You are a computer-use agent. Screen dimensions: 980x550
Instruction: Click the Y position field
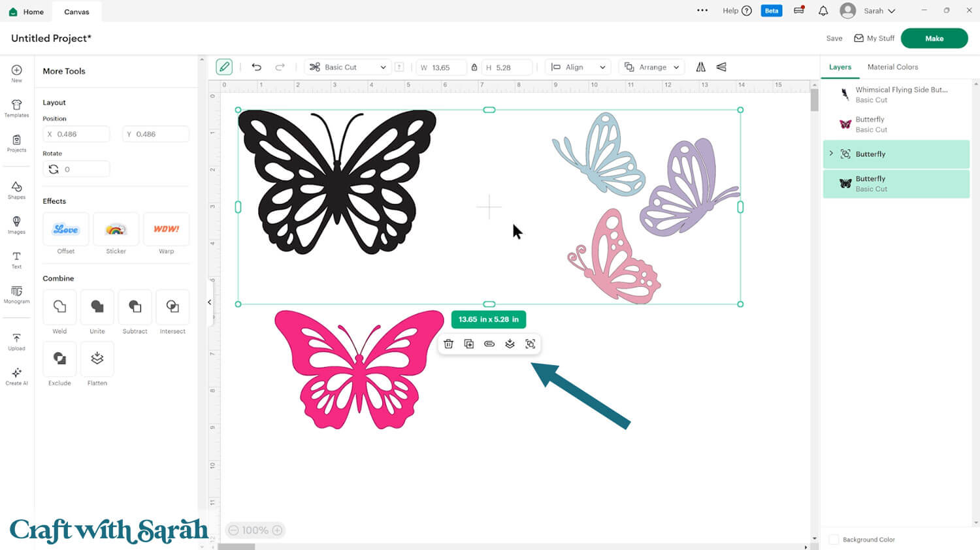coord(156,134)
